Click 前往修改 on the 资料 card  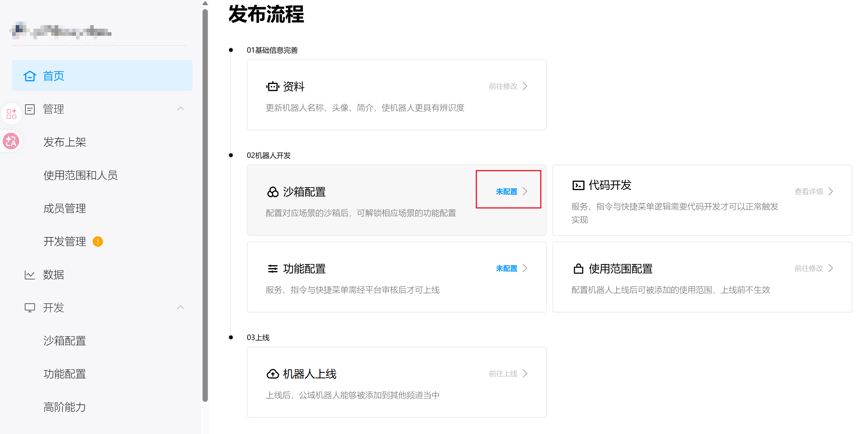[503, 86]
